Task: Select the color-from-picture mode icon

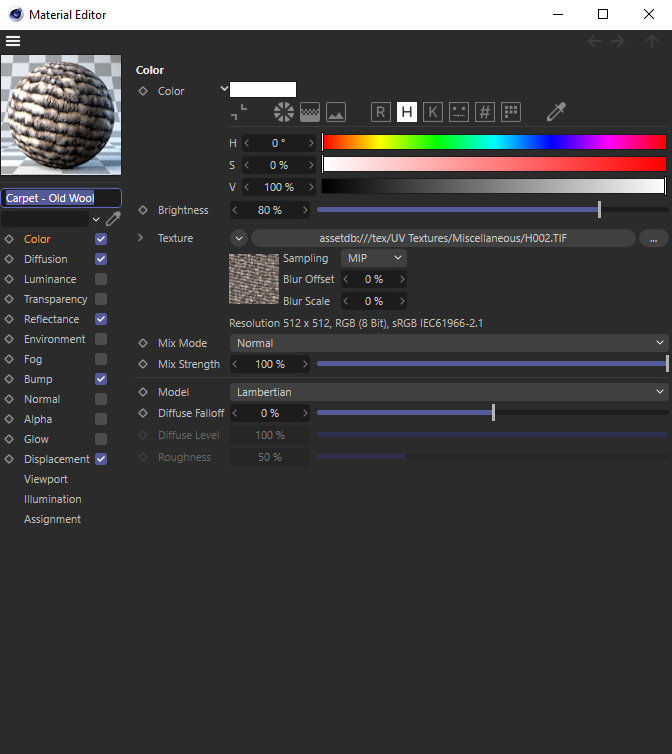Action: pyautogui.click(x=336, y=112)
